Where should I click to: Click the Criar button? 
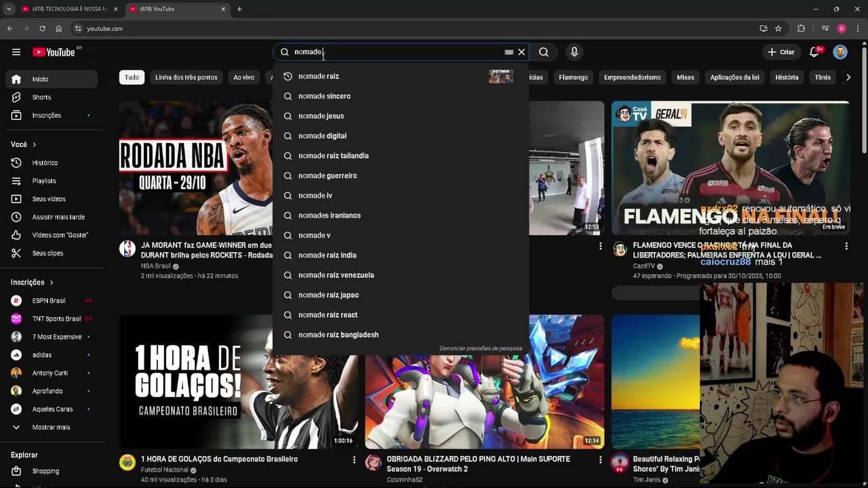781,52
